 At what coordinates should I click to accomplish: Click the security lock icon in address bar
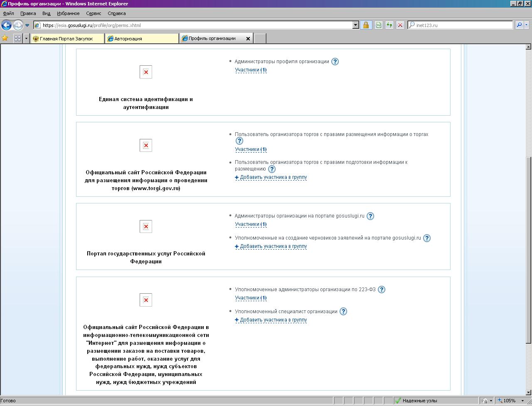click(366, 25)
